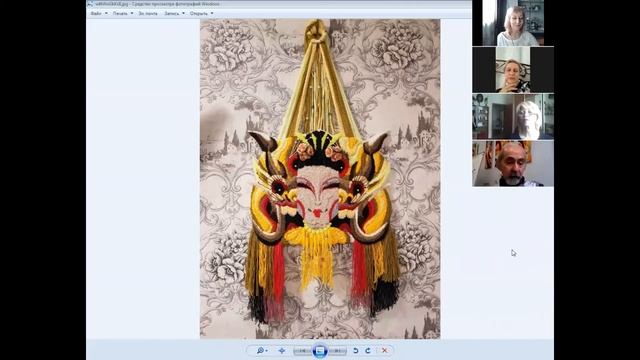Open the Открыть menu

198,13
